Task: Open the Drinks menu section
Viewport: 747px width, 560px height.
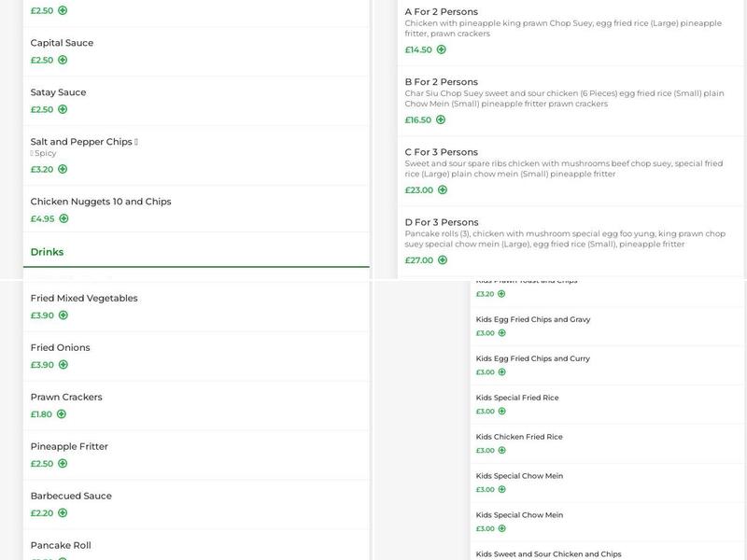Action: click(x=47, y=252)
